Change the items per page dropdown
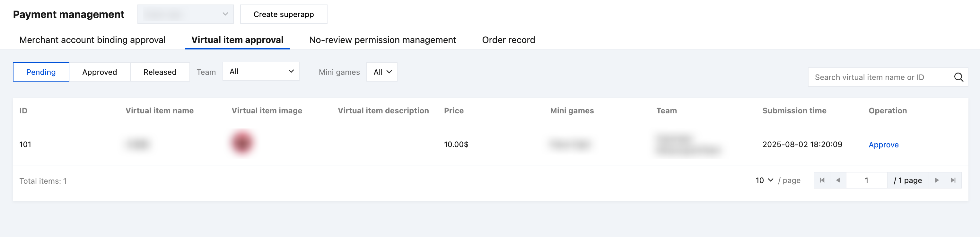The width and height of the screenshot is (980, 237). (x=764, y=180)
